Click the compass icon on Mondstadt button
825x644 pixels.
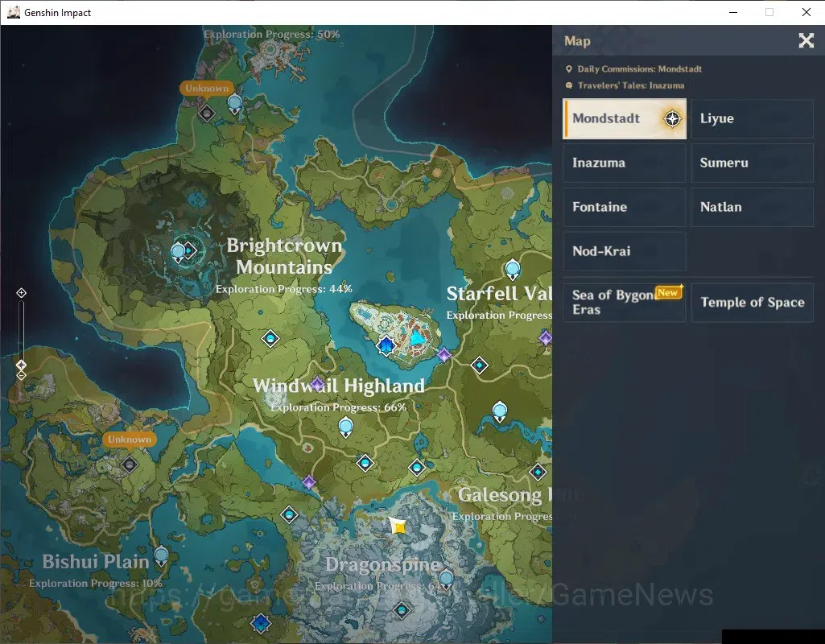[x=672, y=119]
